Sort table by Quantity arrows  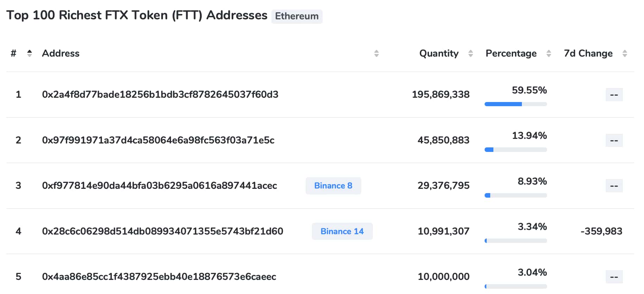point(471,53)
